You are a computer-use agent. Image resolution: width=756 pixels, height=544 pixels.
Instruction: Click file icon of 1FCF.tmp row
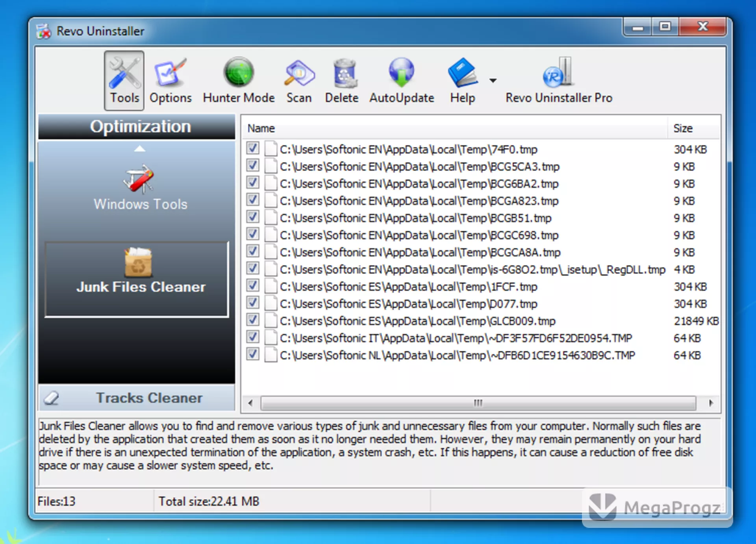[271, 287]
